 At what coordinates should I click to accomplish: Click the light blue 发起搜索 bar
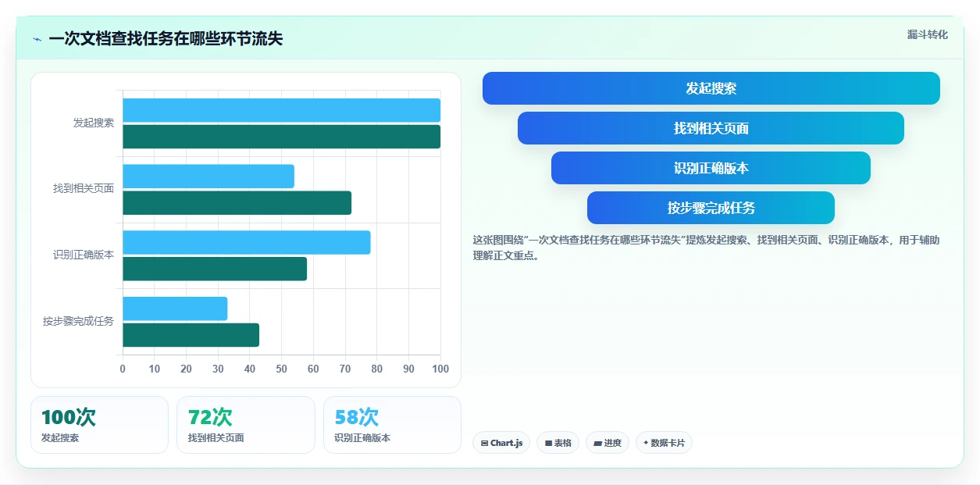(x=281, y=110)
